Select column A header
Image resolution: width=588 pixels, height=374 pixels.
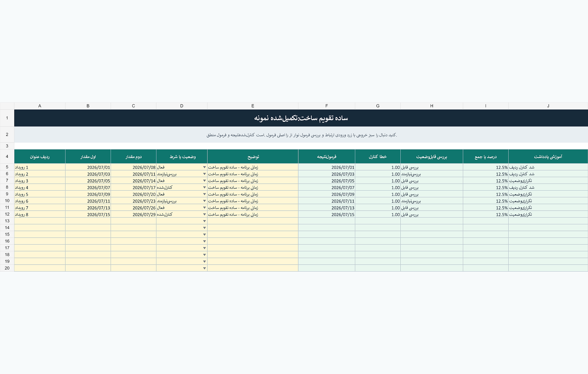click(40, 106)
